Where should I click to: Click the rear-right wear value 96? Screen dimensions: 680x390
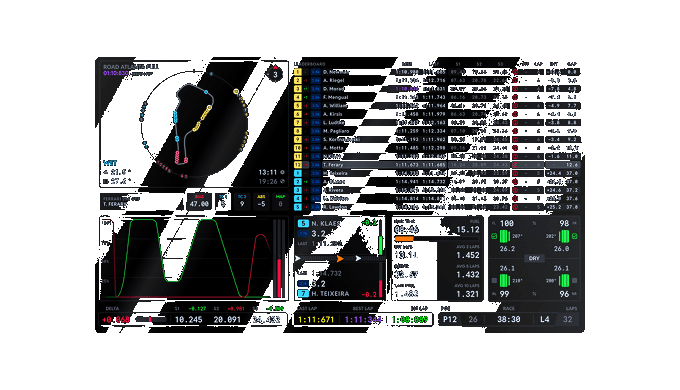(564, 294)
